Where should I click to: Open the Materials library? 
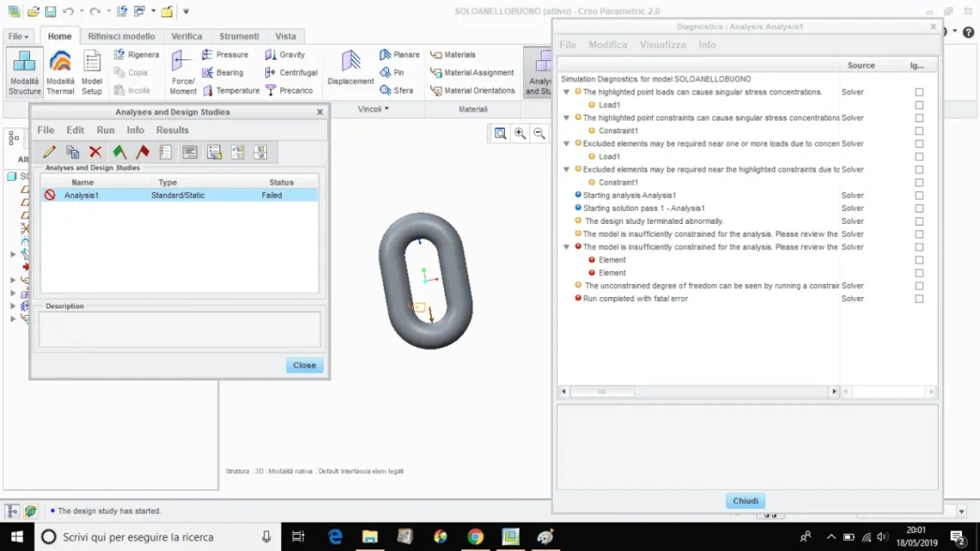(453, 54)
